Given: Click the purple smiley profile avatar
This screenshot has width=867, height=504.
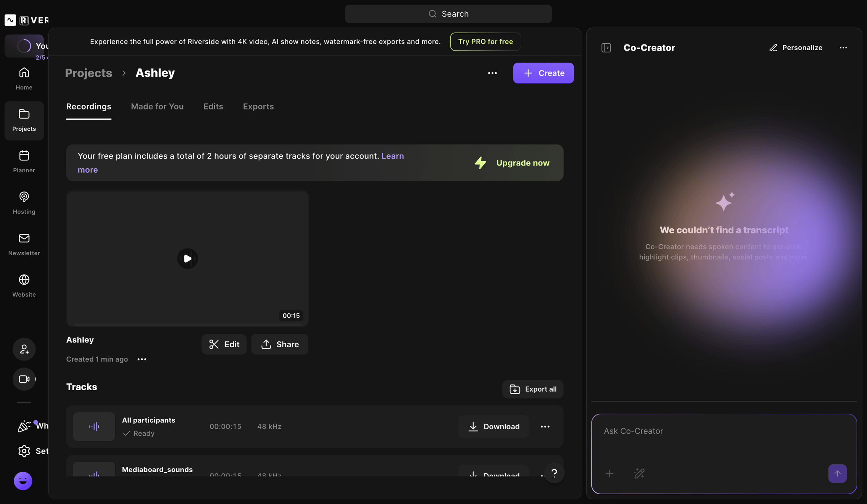Looking at the screenshot, I should (x=23, y=481).
